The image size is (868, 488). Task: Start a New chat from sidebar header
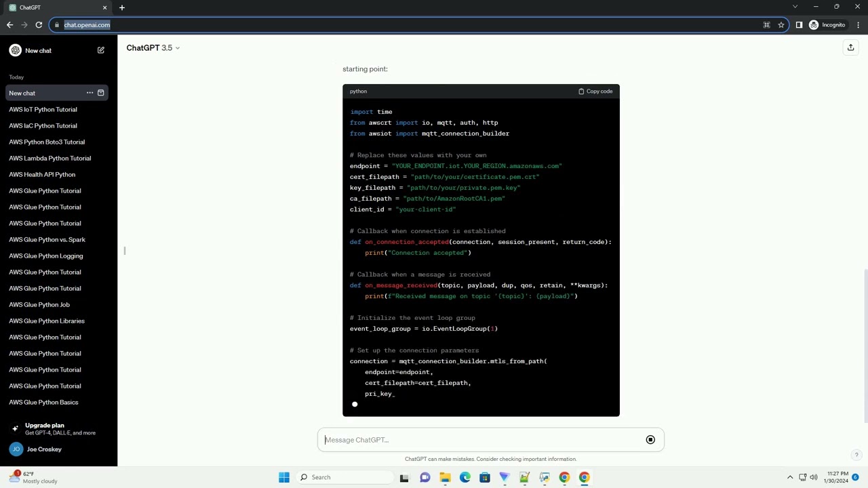[58, 50]
